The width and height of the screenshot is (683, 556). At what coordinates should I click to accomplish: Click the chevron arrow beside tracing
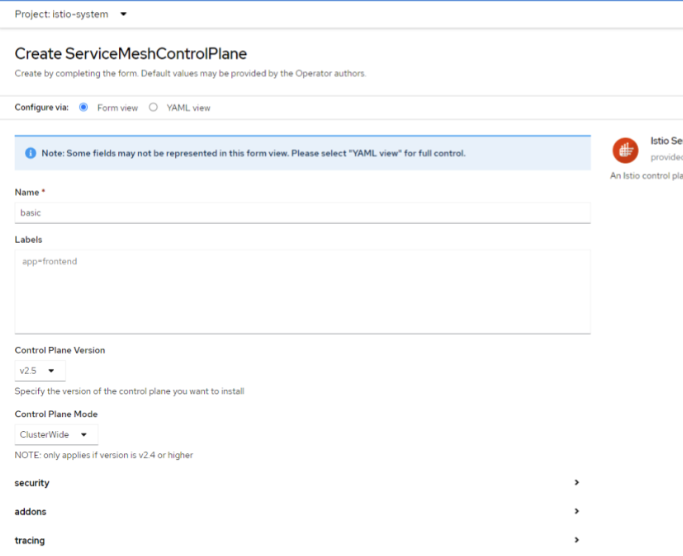pos(577,540)
